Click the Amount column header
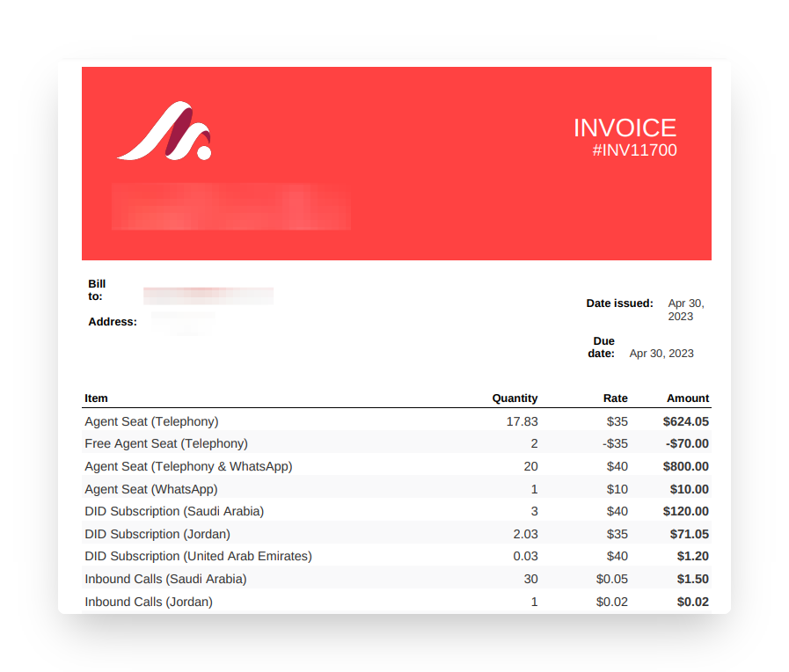This screenshot has height=672, width=789. [x=688, y=398]
